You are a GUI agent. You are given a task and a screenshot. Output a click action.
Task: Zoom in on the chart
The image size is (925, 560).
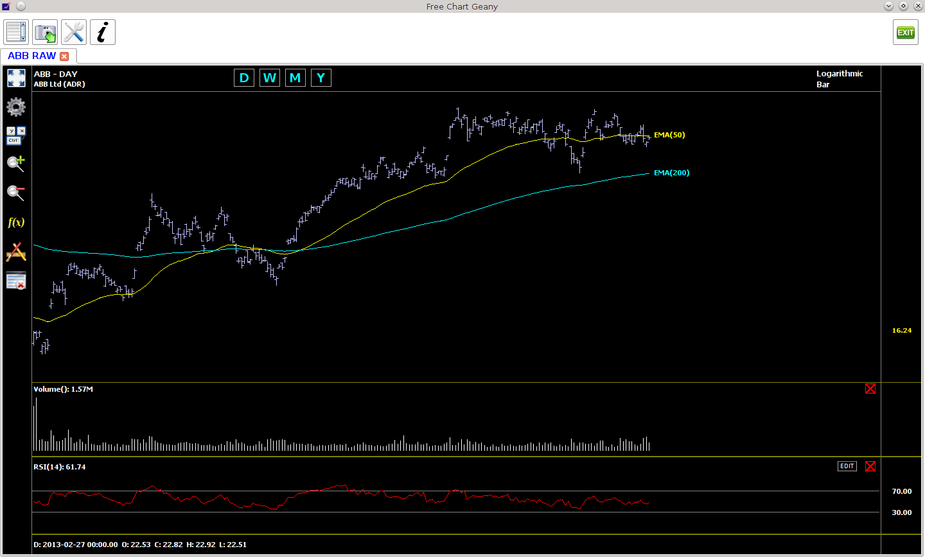(16, 164)
